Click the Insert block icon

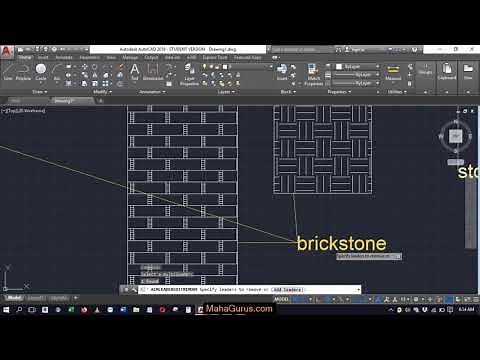(282, 72)
